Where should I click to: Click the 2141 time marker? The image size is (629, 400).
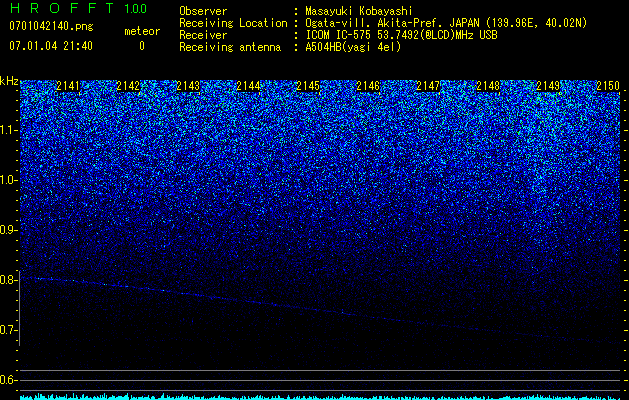[x=68, y=86]
